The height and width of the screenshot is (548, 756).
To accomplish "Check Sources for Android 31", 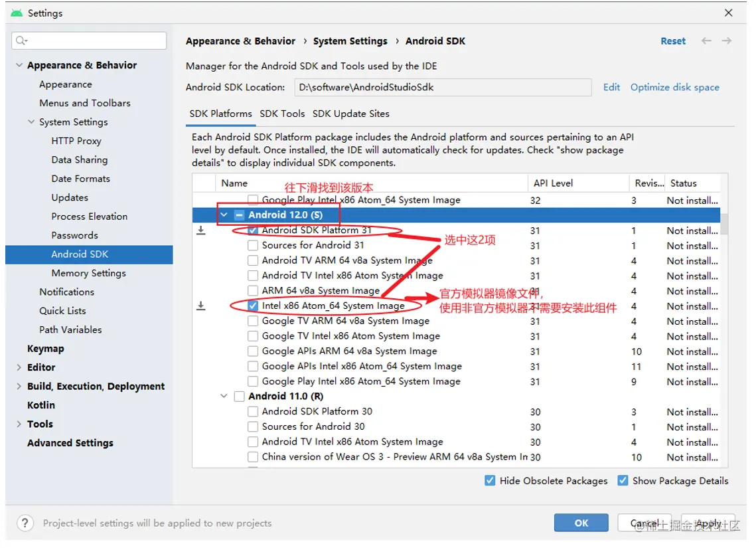I will coord(253,246).
